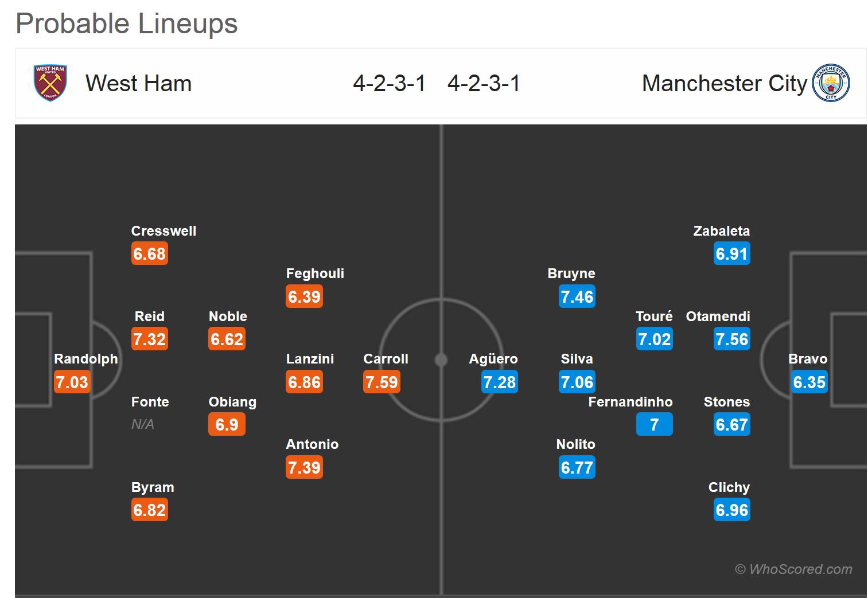Click the West Ham club crest
Image resolution: width=868 pixels, height=598 pixels.
pyautogui.click(x=50, y=83)
